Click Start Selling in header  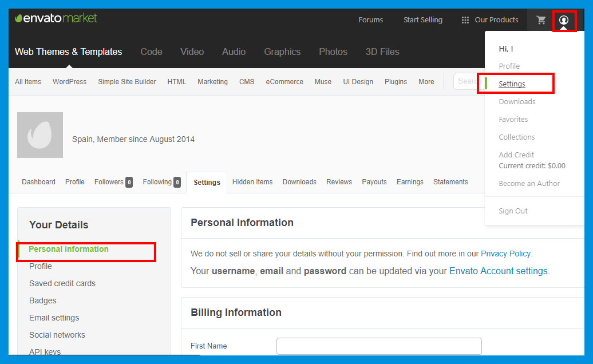click(423, 19)
